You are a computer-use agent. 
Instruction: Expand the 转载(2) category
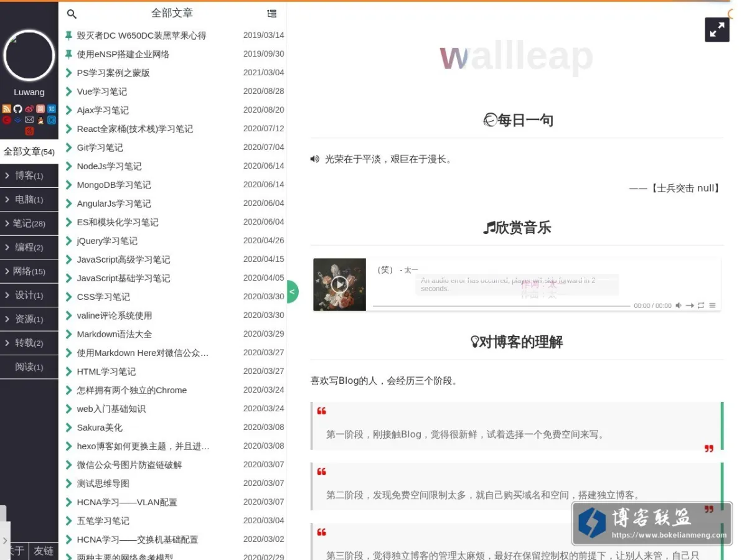(29, 343)
